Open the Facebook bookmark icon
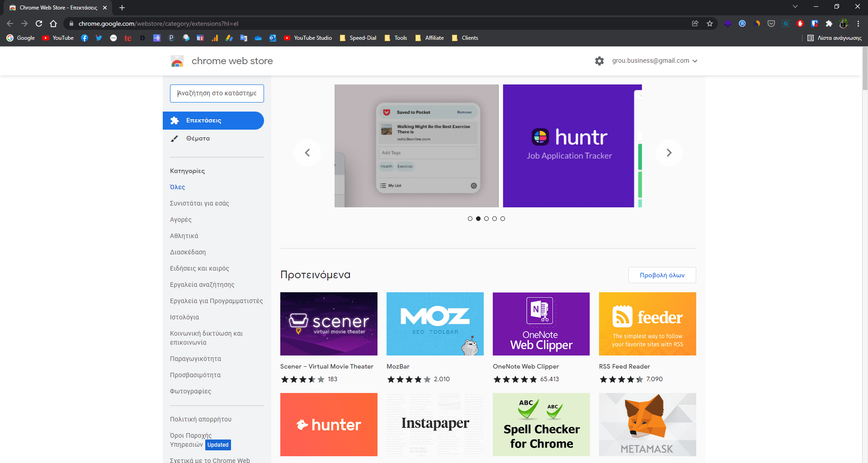This screenshot has height=463, width=868. pos(85,38)
